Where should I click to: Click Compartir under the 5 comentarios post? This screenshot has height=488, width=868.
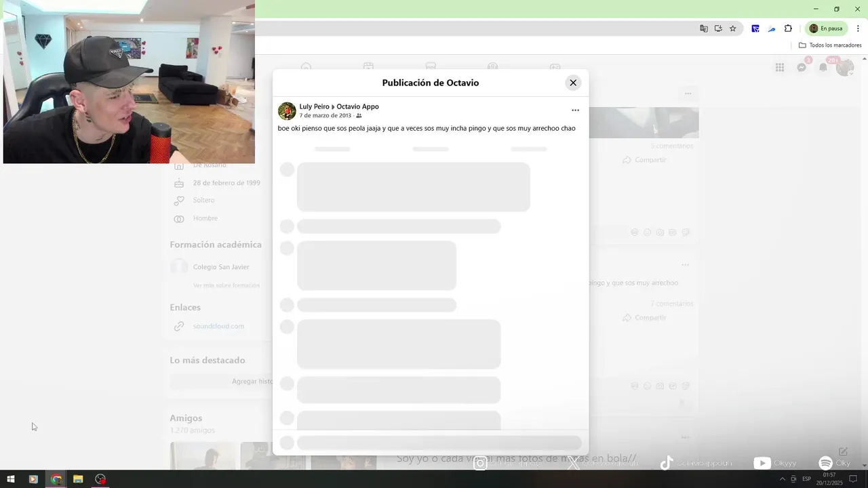(x=644, y=160)
